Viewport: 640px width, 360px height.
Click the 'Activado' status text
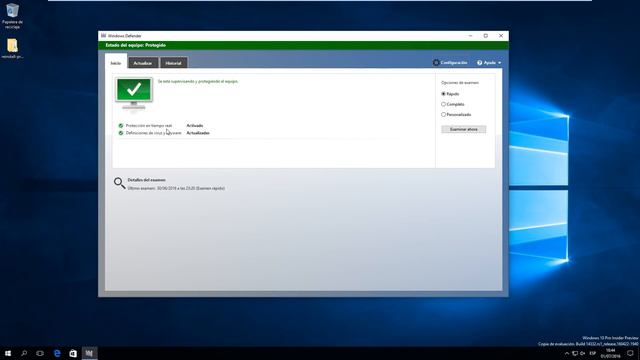point(195,126)
